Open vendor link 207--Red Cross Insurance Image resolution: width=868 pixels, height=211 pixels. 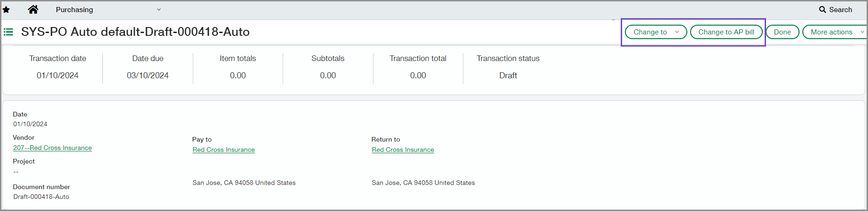tap(52, 148)
